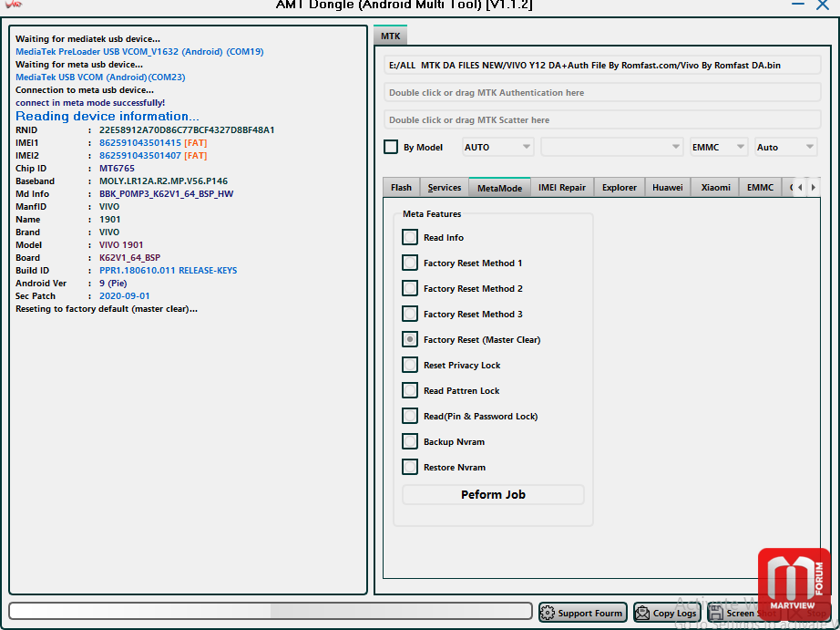
Task: Click Sec Patch value 2020-09-01
Action: 124,296
